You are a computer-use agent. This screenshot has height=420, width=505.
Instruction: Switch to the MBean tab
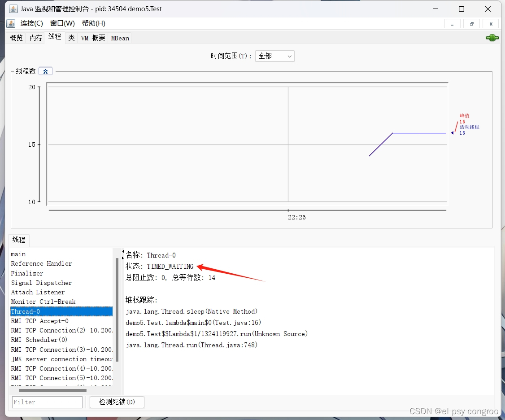(120, 38)
